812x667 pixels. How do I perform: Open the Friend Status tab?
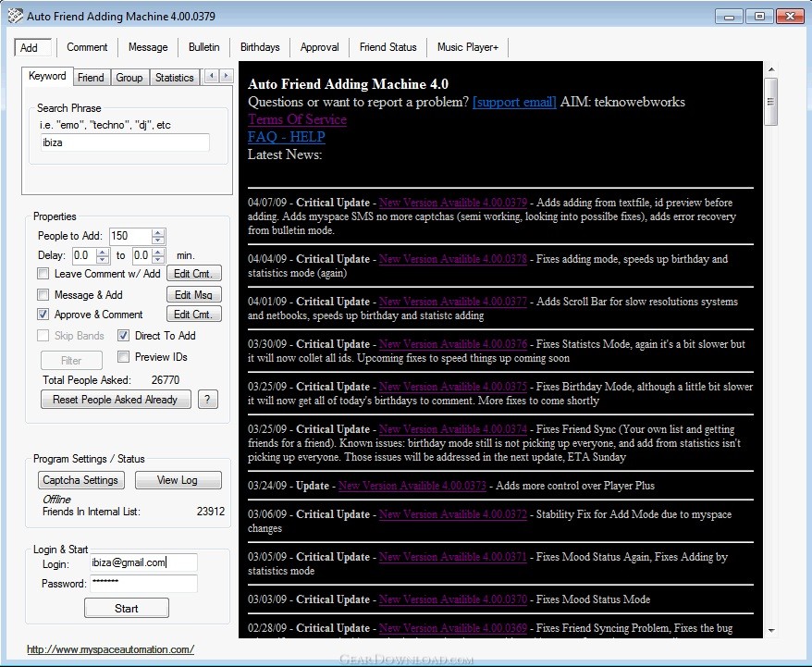coord(388,47)
